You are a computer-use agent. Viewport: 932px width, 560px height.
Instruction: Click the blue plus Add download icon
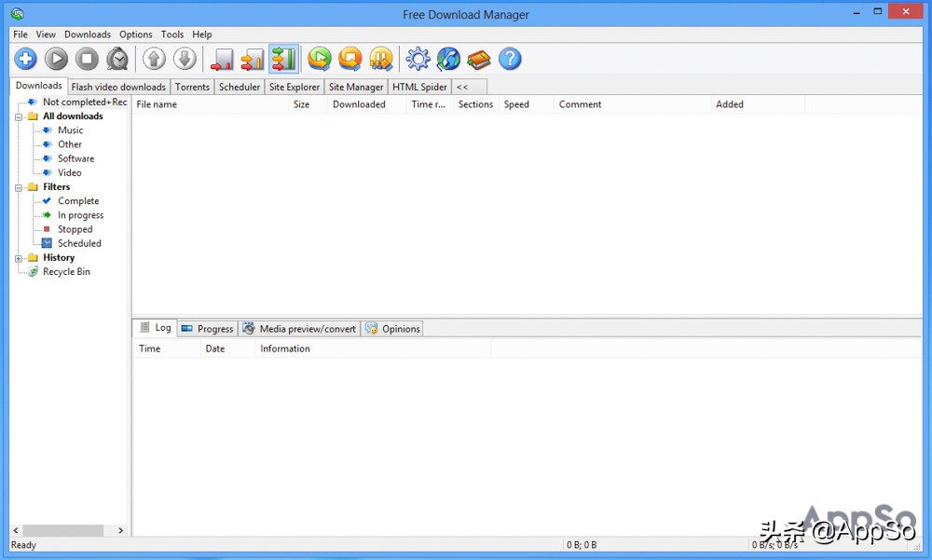coord(26,59)
